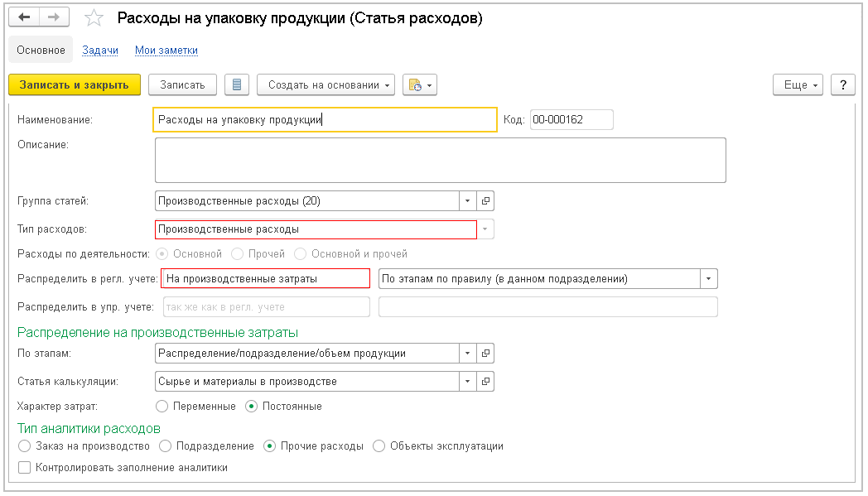Open the help question mark button
The image size is (868, 496).
pyautogui.click(x=842, y=84)
